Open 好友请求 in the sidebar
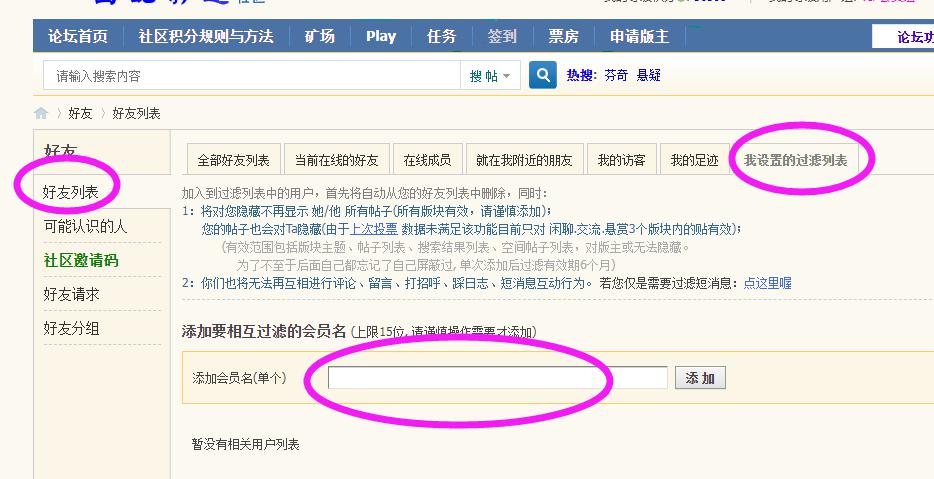934x479 pixels. [x=71, y=294]
